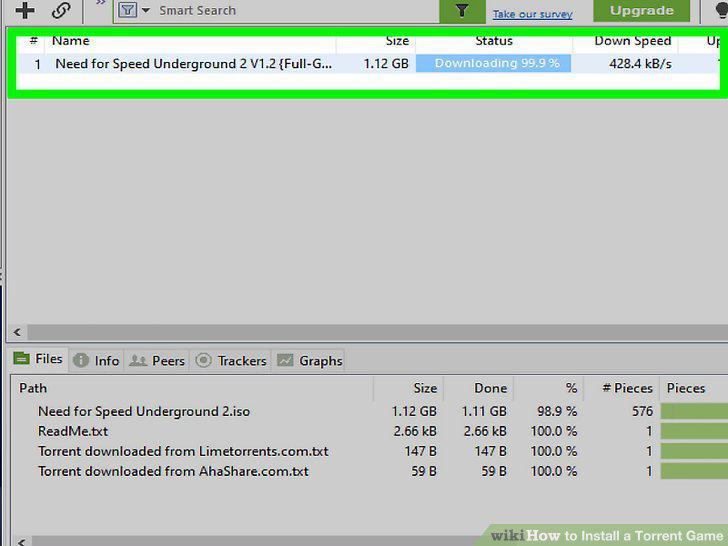
Task: Sort files by Done column header
Action: click(x=490, y=388)
